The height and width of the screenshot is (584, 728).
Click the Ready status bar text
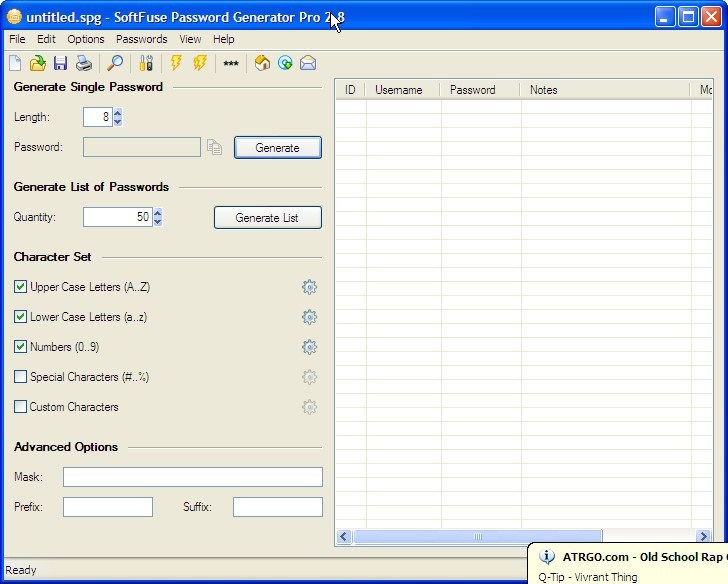[x=21, y=570]
